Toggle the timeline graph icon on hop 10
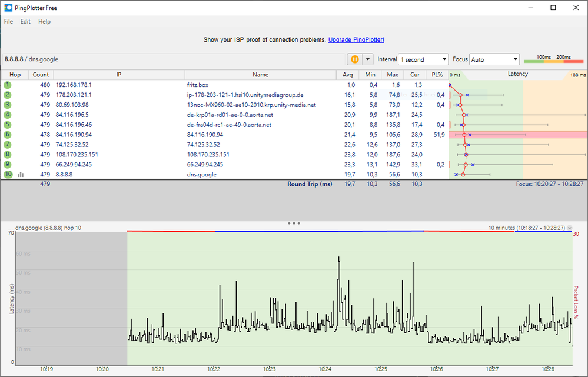Viewport: 588px width, 377px height. [x=21, y=175]
